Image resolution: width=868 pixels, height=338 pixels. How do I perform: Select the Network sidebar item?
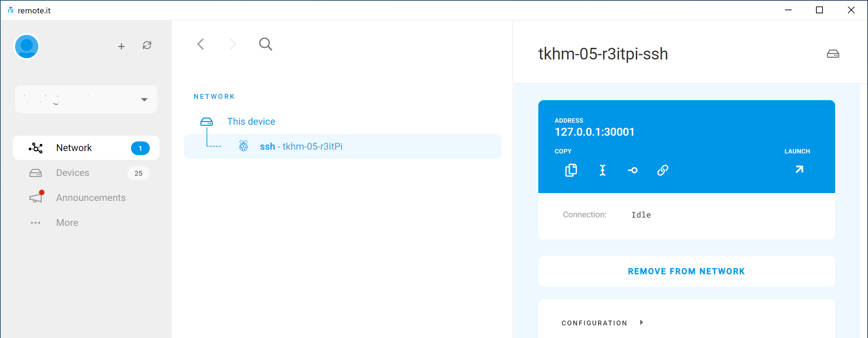pyautogui.click(x=86, y=148)
